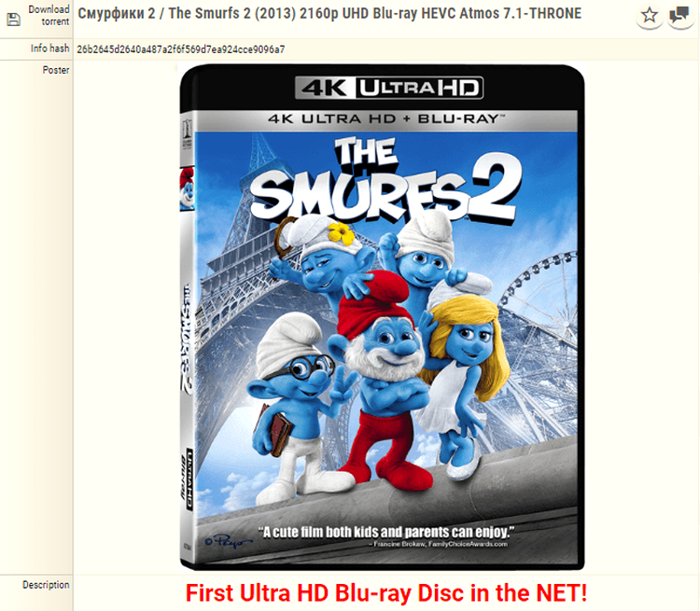Click the Info hash row label
This screenshot has width=700, height=611.
pyautogui.click(x=50, y=49)
